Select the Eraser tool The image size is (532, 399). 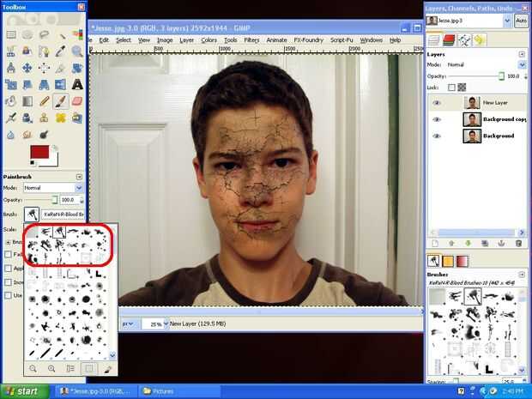pyautogui.click(x=77, y=101)
